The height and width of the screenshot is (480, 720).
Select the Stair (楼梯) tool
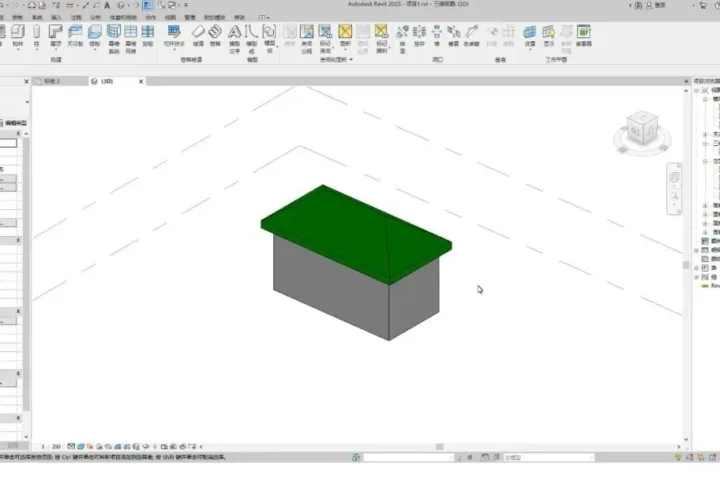(215, 35)
